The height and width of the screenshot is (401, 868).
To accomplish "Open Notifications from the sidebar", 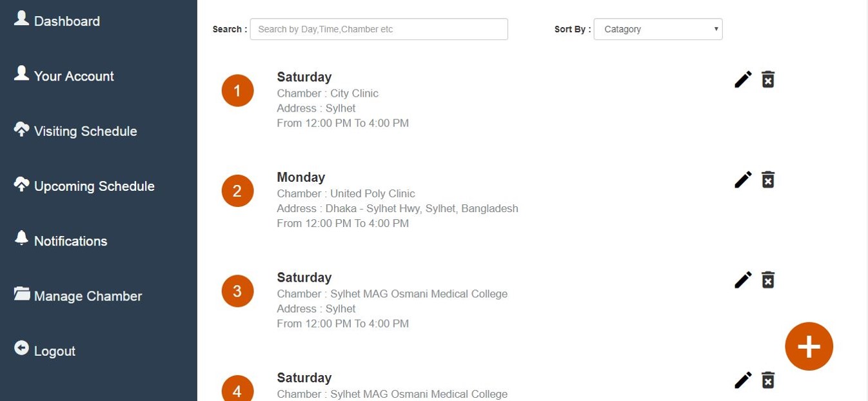I will coord(70,241).
